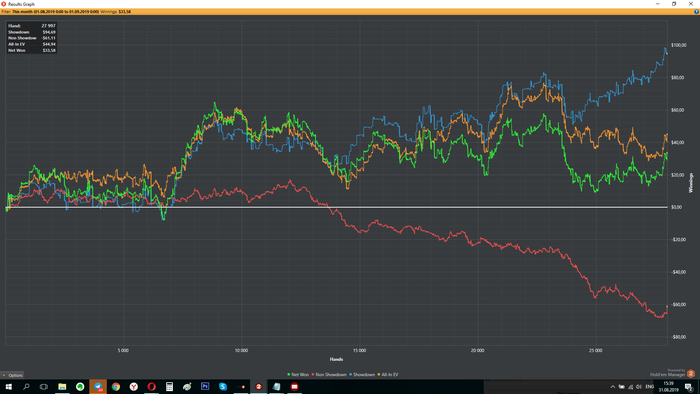
Task: Open the ENG language switcher
Action: [x=650, y=387]
